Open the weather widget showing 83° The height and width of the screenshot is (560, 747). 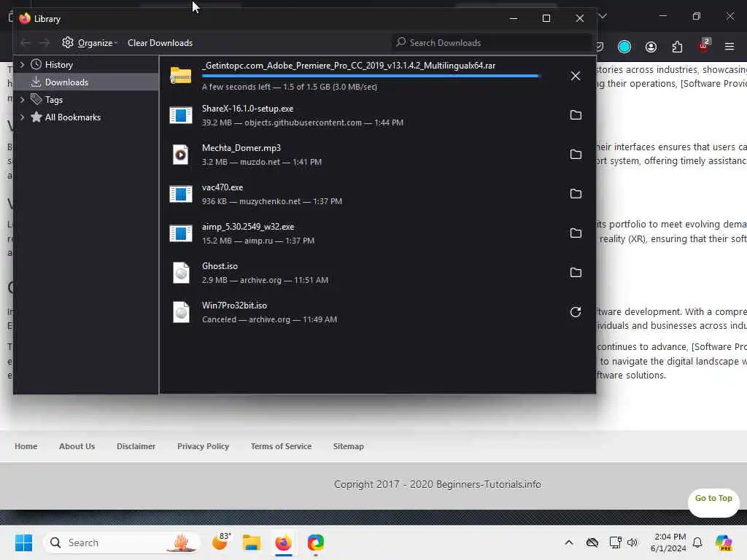pos(220,542)
